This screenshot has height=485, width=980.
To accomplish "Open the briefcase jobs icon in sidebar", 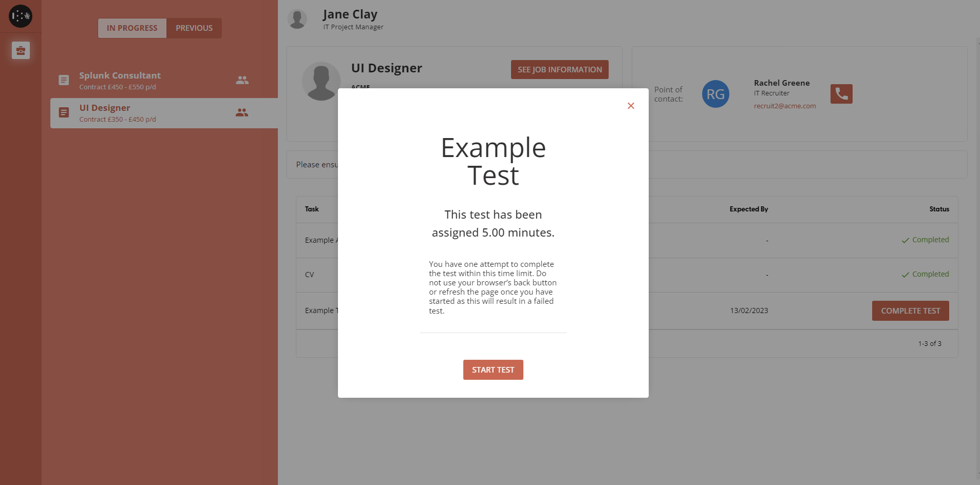I will pos(21,50).
